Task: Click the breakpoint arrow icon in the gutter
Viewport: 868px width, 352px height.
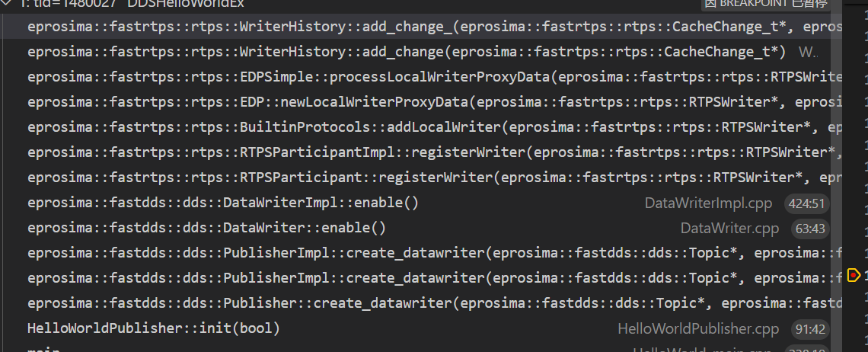Action: click(x=853, y=275)
